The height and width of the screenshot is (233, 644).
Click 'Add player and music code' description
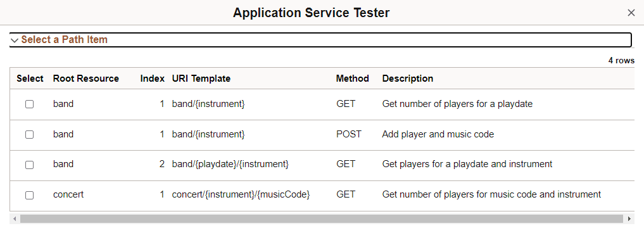click(x=438, y=134)
